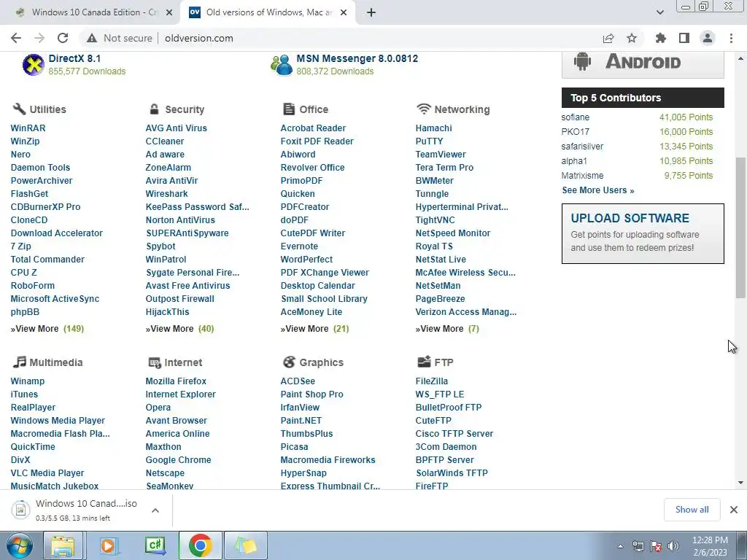Open the media player taskbar icon
Image resolution: width=747 pixels, height=560 pixels.
point(108,545)
